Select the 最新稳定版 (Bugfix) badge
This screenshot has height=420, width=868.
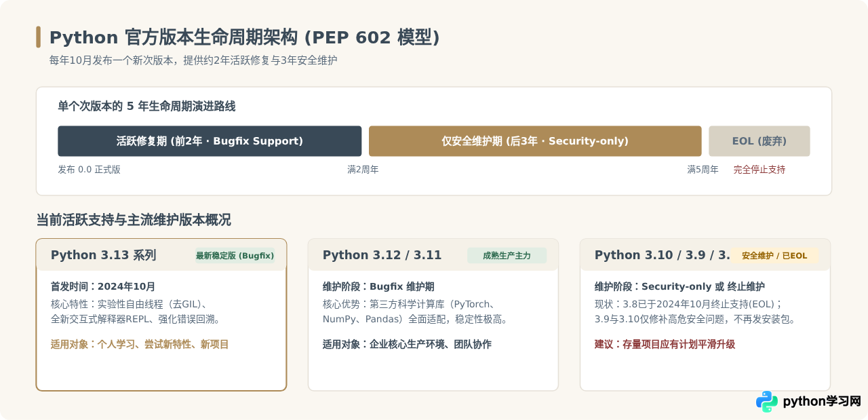click(x=235, y=256)
